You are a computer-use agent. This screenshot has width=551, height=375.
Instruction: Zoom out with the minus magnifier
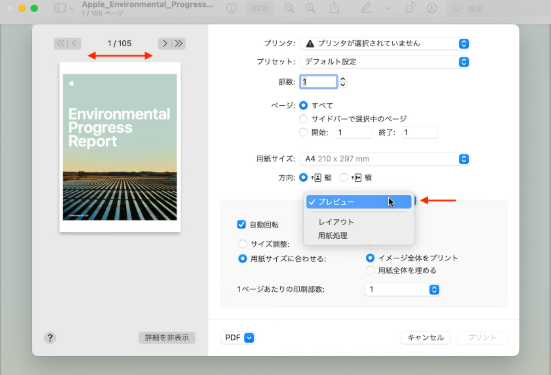click(x=289, y=8)
